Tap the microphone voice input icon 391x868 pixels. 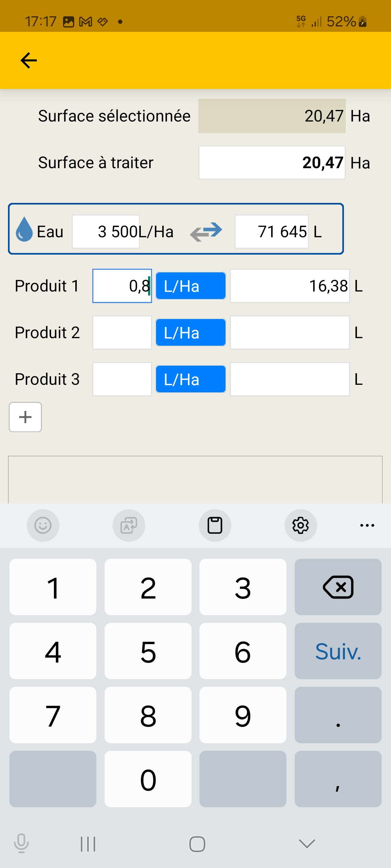tap(21, 843)
